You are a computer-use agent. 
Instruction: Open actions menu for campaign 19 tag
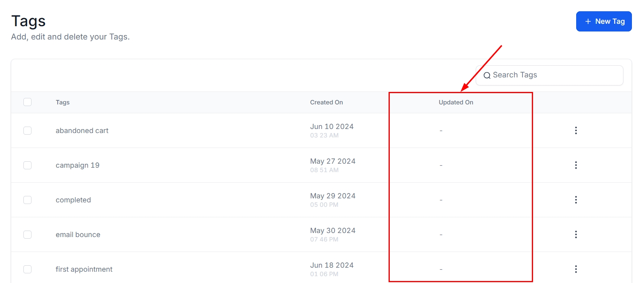point(576,165)
